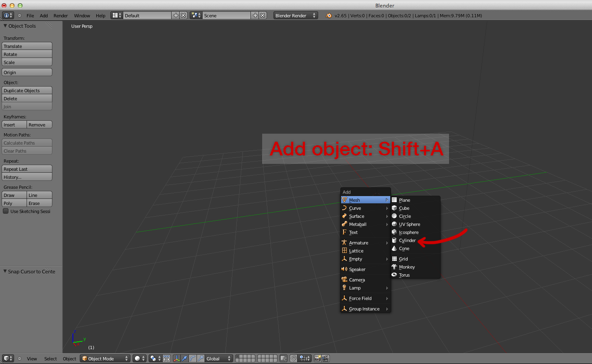Screen dimensions: 592x364
Task: Toggle snap during transform magnet
Action: [x=294, y=358]
